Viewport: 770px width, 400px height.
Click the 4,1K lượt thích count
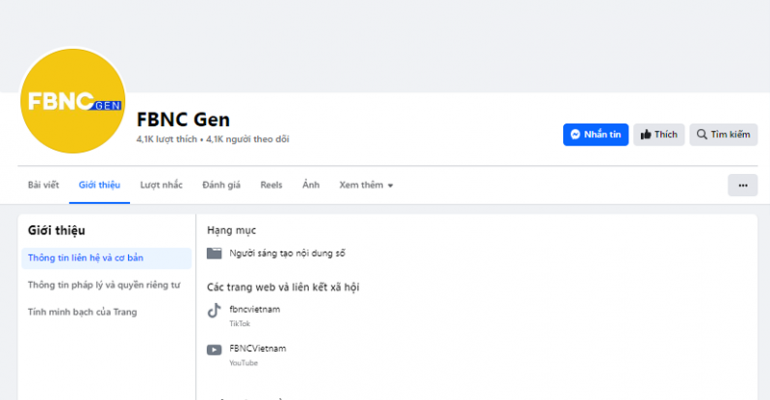point(166,139)
